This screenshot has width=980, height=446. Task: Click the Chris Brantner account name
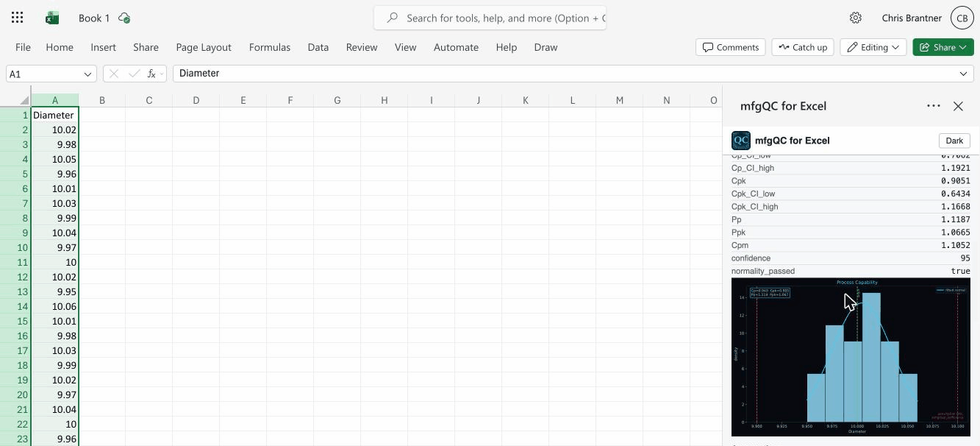tap(912, 18)
